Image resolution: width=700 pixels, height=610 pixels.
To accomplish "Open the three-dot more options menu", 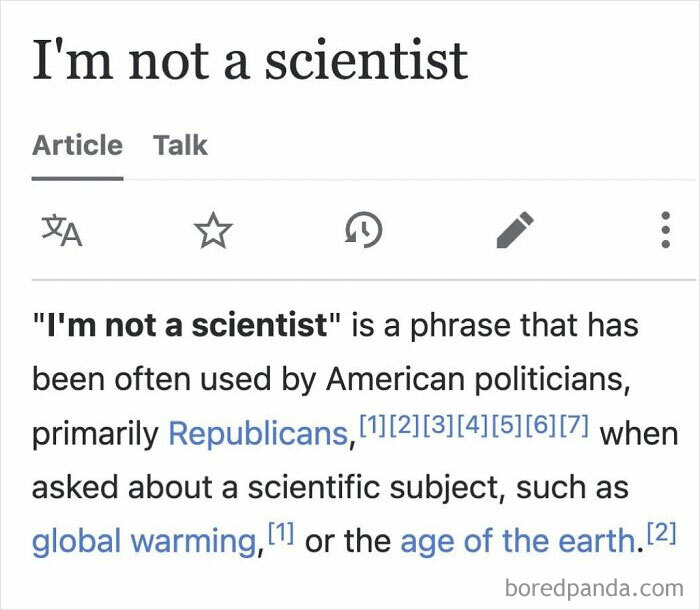I will tap(665, 232).
